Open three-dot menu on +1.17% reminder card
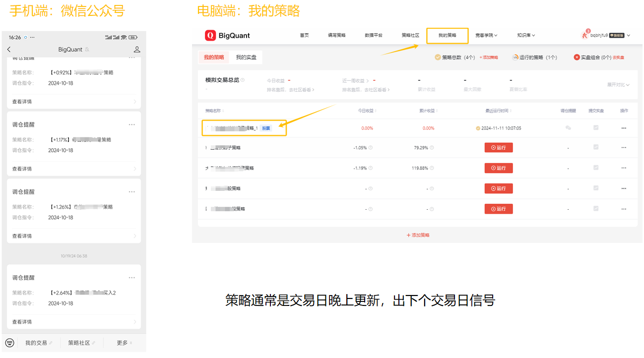Viewport: 644px width, 358px height. (x=131, y=124)
